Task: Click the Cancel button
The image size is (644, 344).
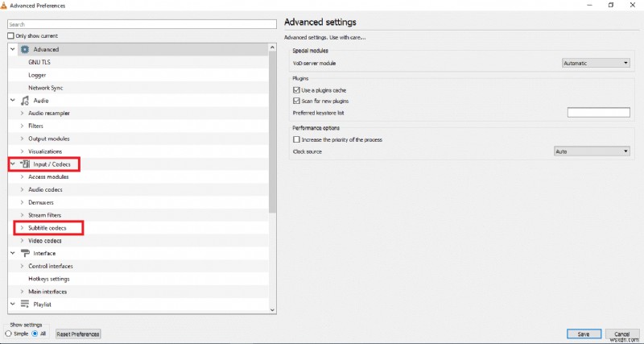Action: point(621,334)
